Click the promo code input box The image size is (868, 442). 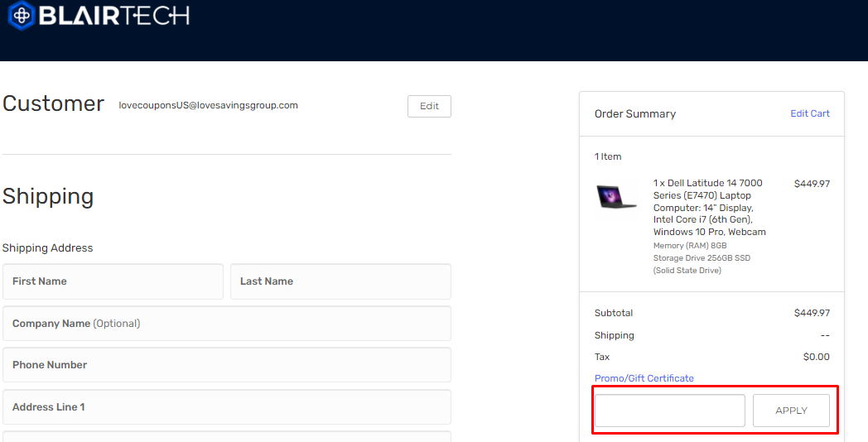coord(670,411)
